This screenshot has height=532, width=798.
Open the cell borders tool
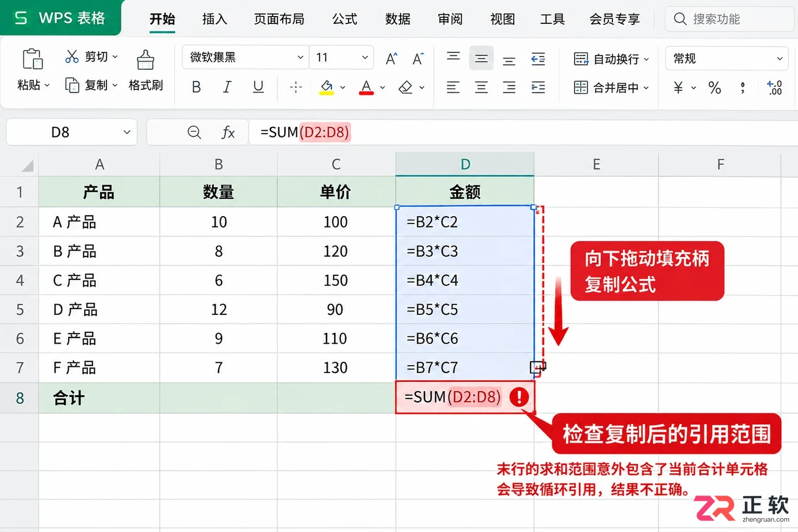coord(296,87)
